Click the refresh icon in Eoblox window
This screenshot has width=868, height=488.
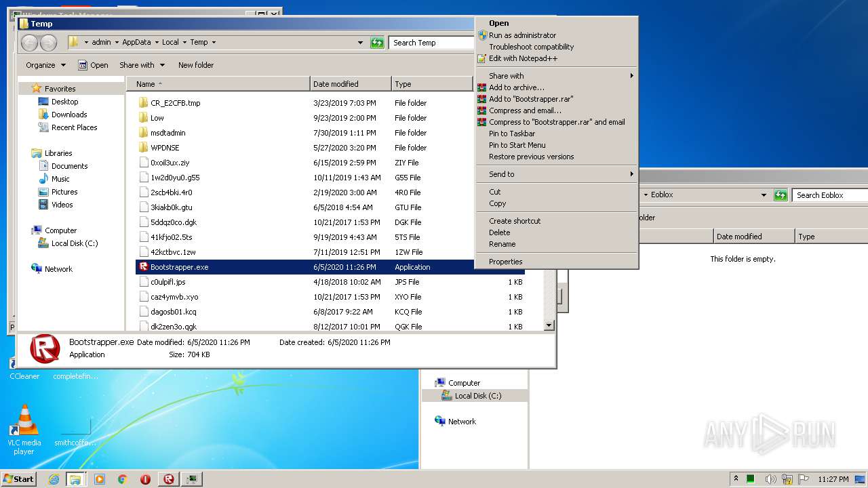point(781,195)
